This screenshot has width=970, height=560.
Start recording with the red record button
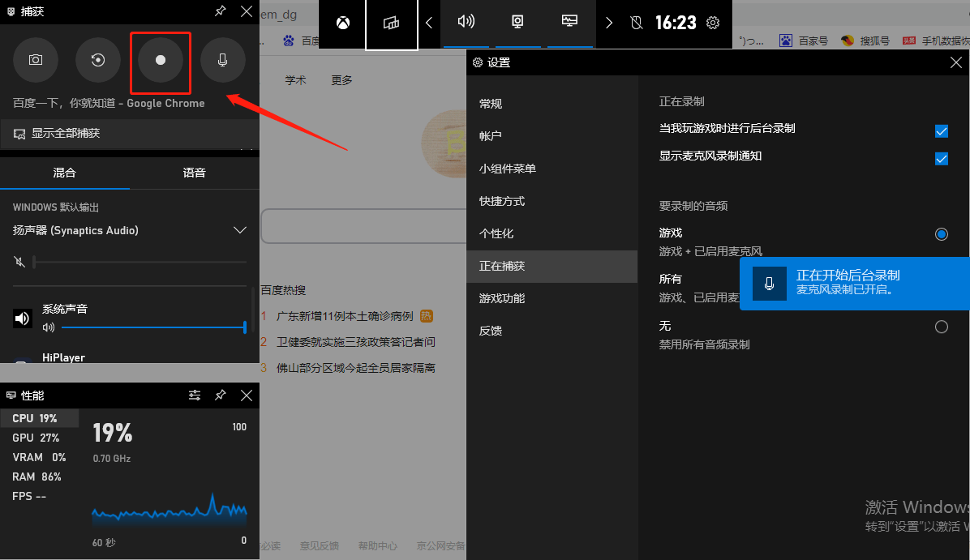point(161,59)
